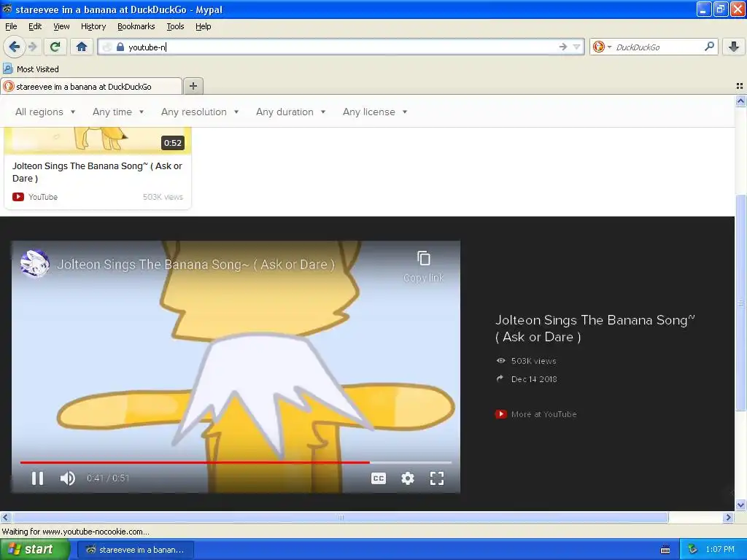Open the address bar history dropdown arrow
Image resolution: width=747 pixels, height=560 pixels.
[576, 47]
